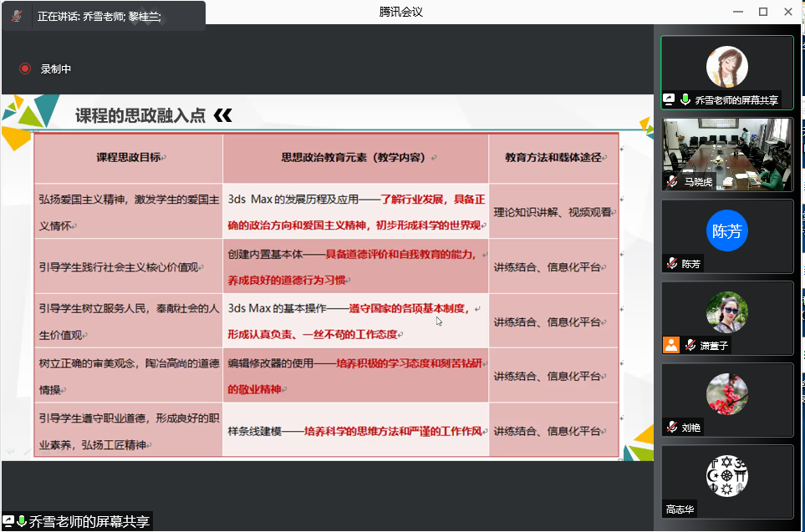Viewport: 805px width, 532px height.
Task: Click the red recording indicator icon
Action: tap(24, 68)
